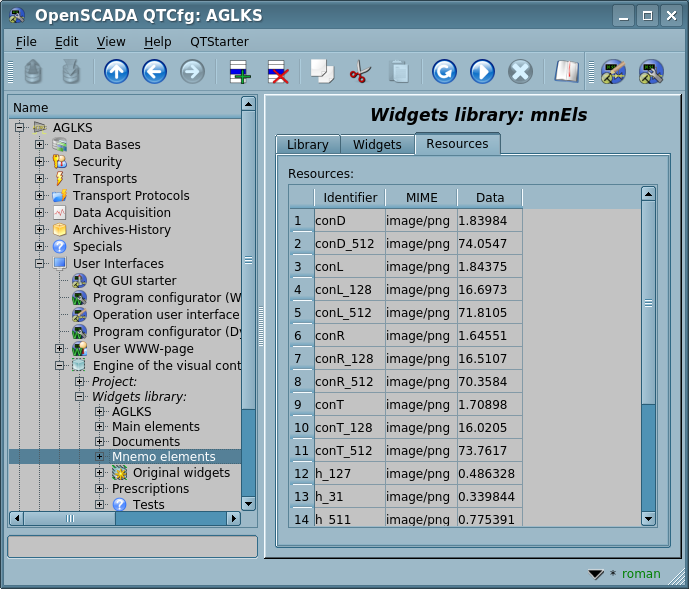Switch to the Library tab

pyautogui.click(x=307, y=145)
